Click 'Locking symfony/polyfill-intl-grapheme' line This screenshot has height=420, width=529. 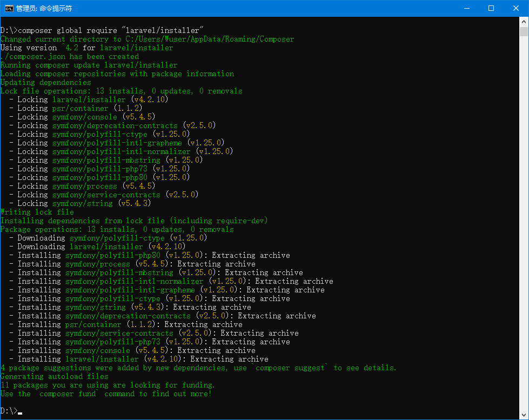tap(117, 143)
